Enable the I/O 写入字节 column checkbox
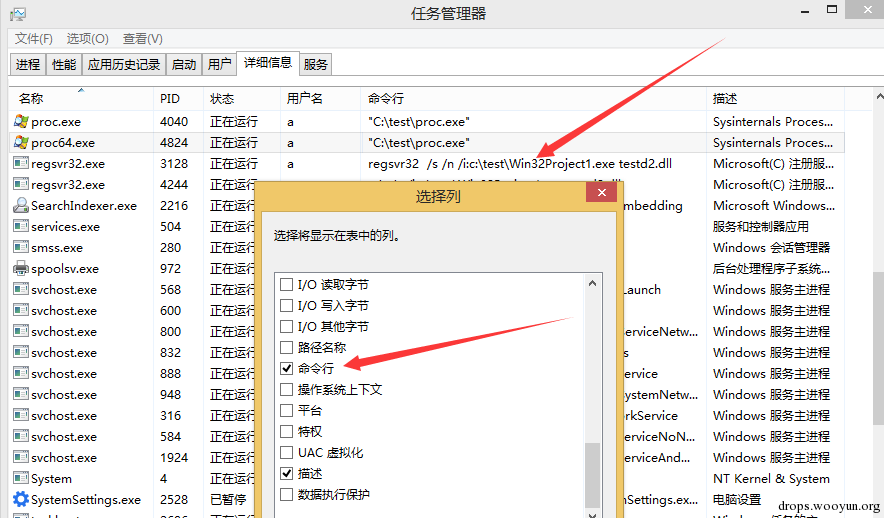Screen dimensions: 884x518 point(286,305)
